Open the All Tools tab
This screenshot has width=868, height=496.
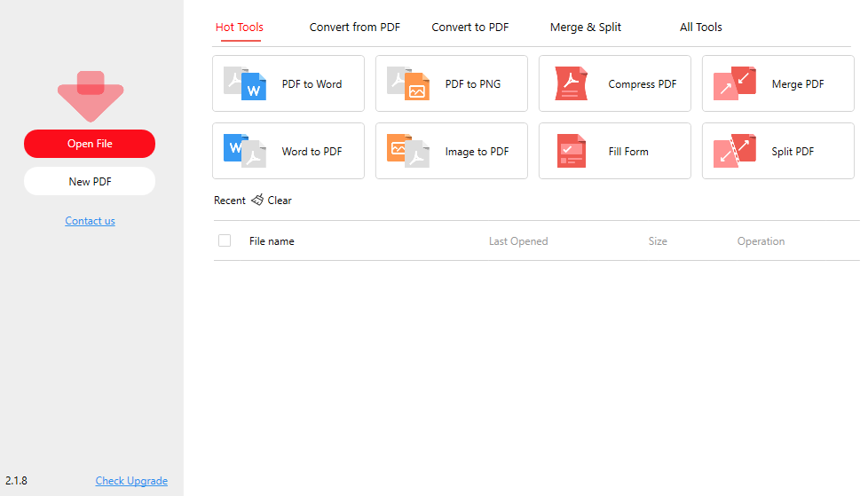[701, 28]
